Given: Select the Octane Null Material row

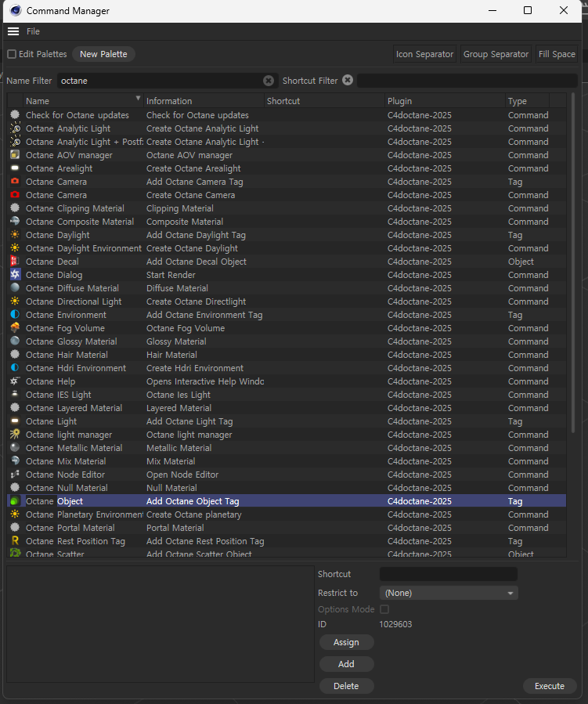Looking at the screenshot, I should pyautogui.click(x=287, y=488).
